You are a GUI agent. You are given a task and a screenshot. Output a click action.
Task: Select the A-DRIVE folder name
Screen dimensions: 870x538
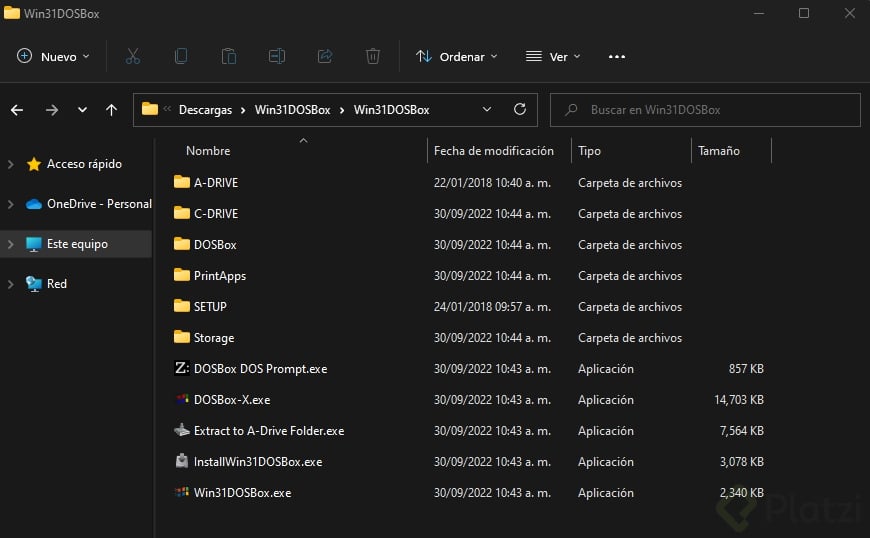(x=216, y=182)
